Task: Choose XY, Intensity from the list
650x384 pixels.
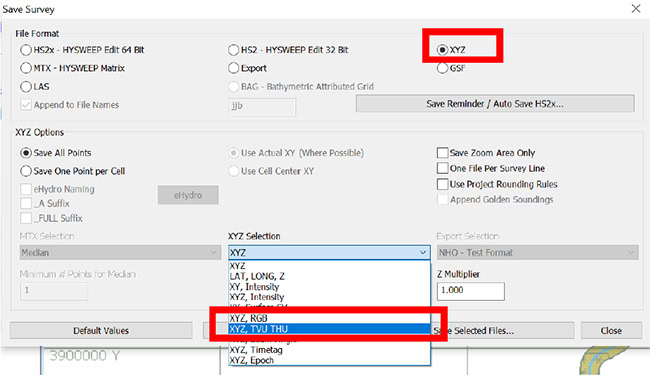Action: pyautogui.click(x=329, y=287)
